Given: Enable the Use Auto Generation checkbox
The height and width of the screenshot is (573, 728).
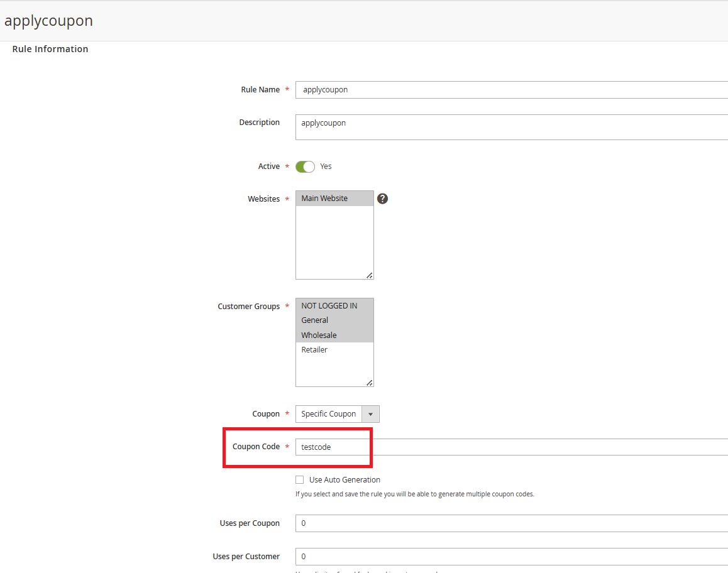Looking at the screenshot, I should pyautogui.click(x=300, y=479).
